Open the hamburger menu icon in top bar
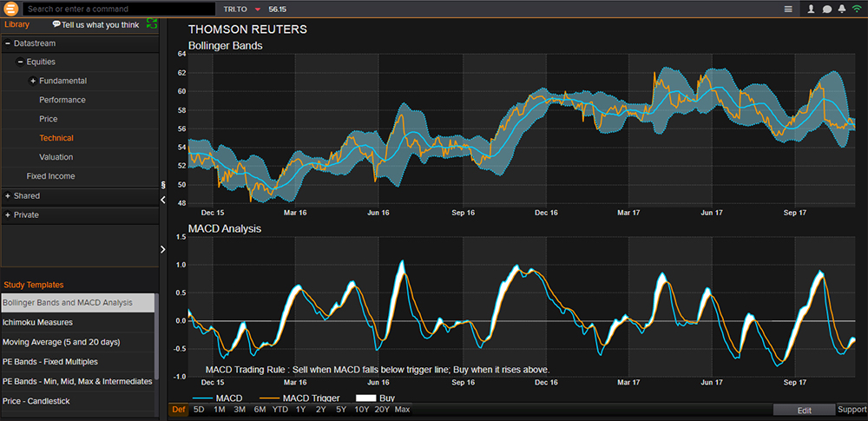Screen dimensions: 868x421 point(788,9)
